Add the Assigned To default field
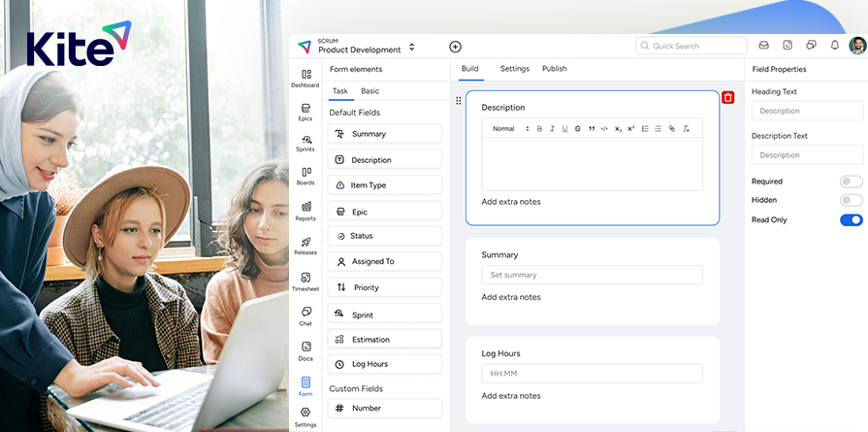The width and height of the screenshot is (868, 432). pos(385,261)
